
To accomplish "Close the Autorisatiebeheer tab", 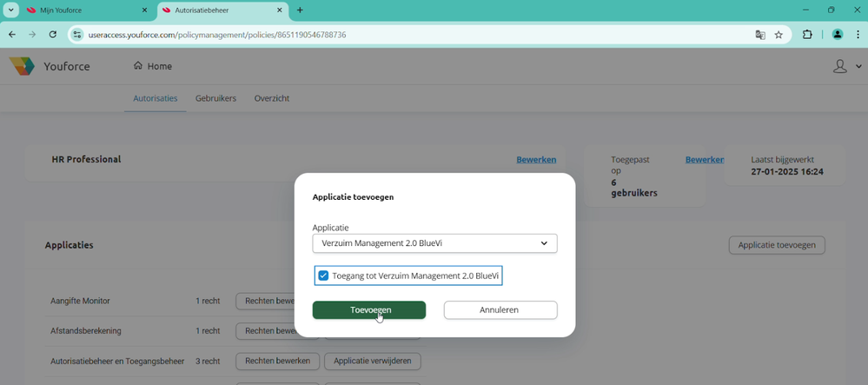I will [280, 10].
